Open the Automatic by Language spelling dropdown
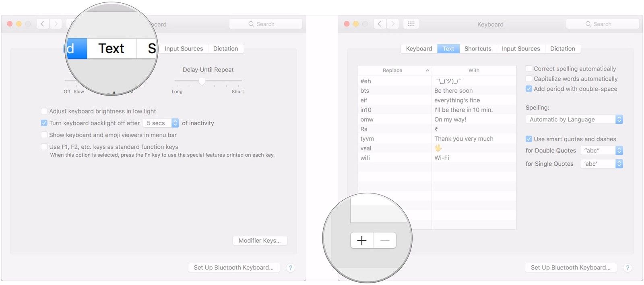 tap(574, 119)
